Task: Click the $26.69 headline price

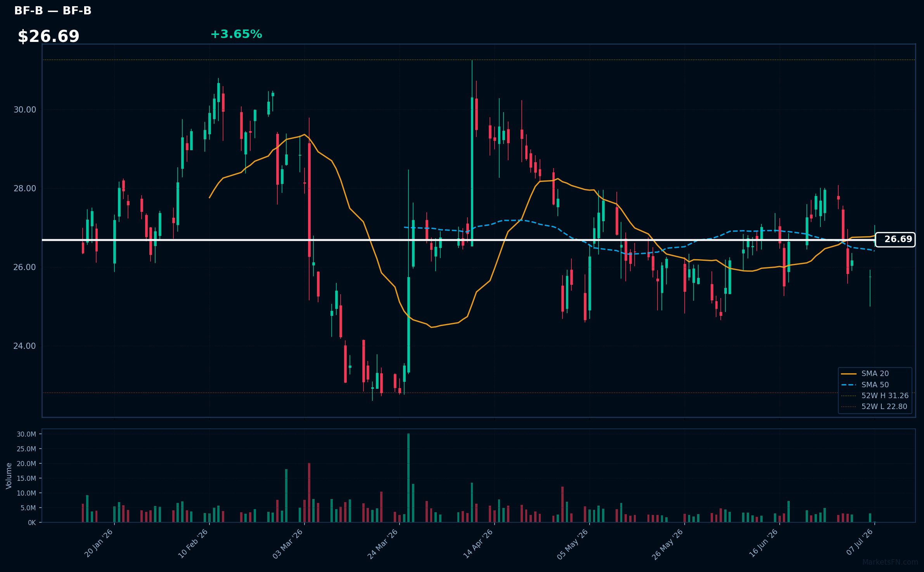Action: 48,36
